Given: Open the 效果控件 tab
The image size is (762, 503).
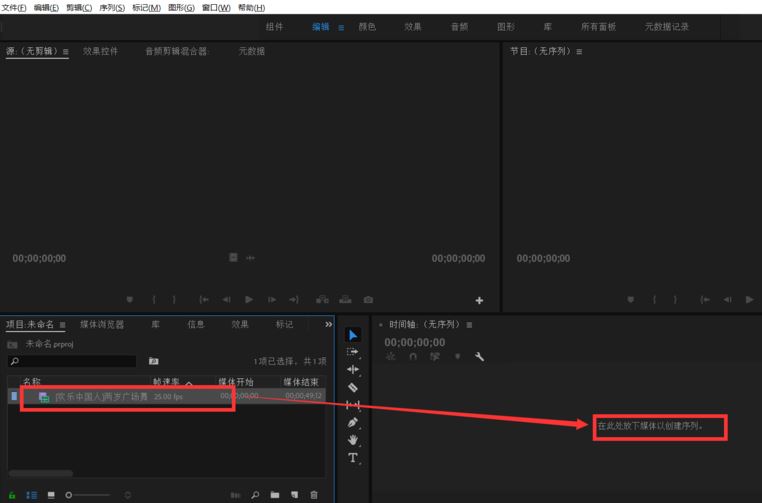Looking at the screenshot, I should 100,51.
